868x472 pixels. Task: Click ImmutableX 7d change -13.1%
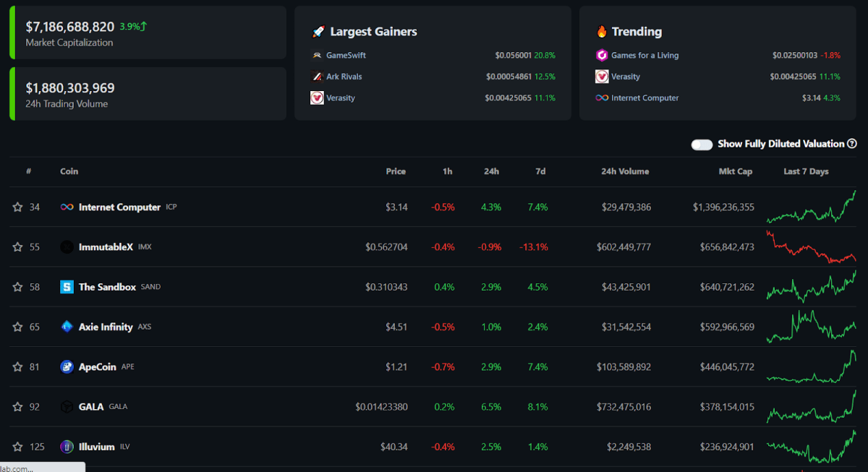[533, 247]
